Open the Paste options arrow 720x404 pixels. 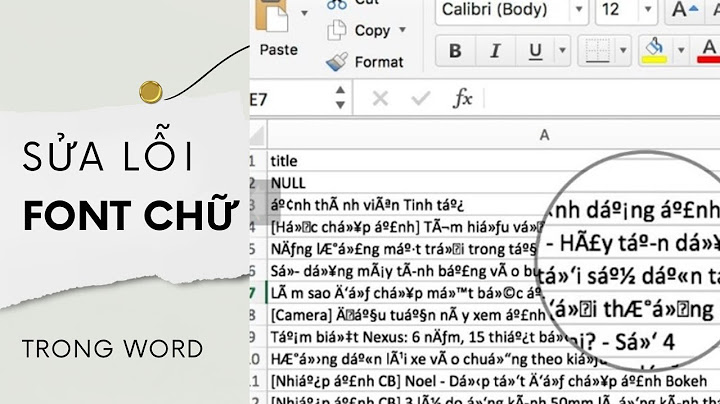click(x=304, y=13)
